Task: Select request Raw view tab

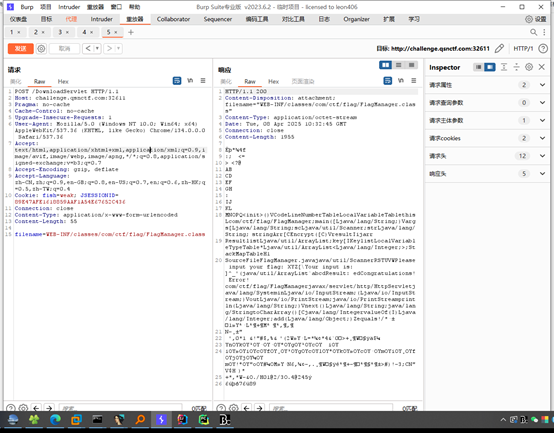Action: coord(39,81)
